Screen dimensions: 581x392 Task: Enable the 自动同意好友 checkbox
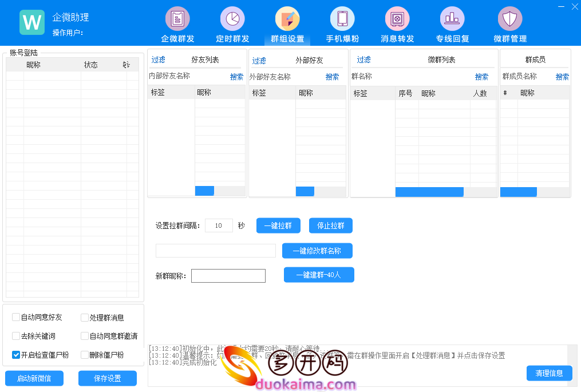pos(16,318)
